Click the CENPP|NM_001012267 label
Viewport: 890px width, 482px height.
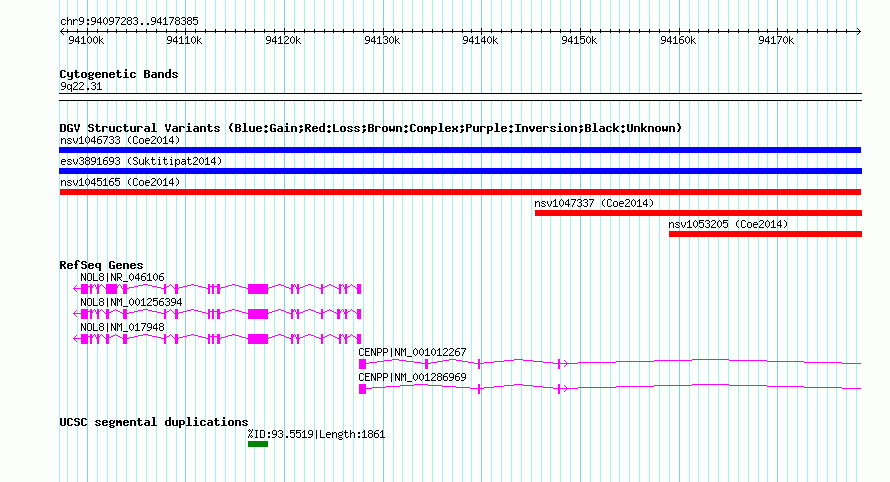point(412,352)
